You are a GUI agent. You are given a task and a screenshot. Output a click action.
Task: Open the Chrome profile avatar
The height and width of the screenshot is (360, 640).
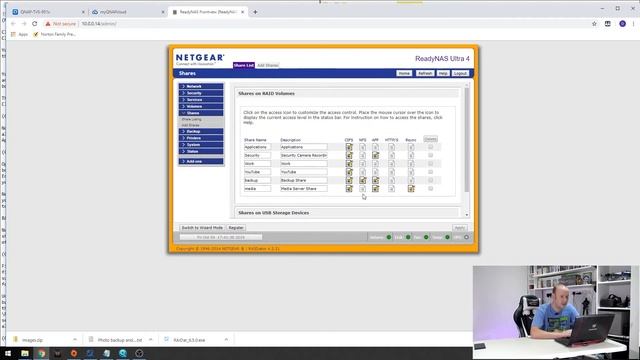click(622, 24)
